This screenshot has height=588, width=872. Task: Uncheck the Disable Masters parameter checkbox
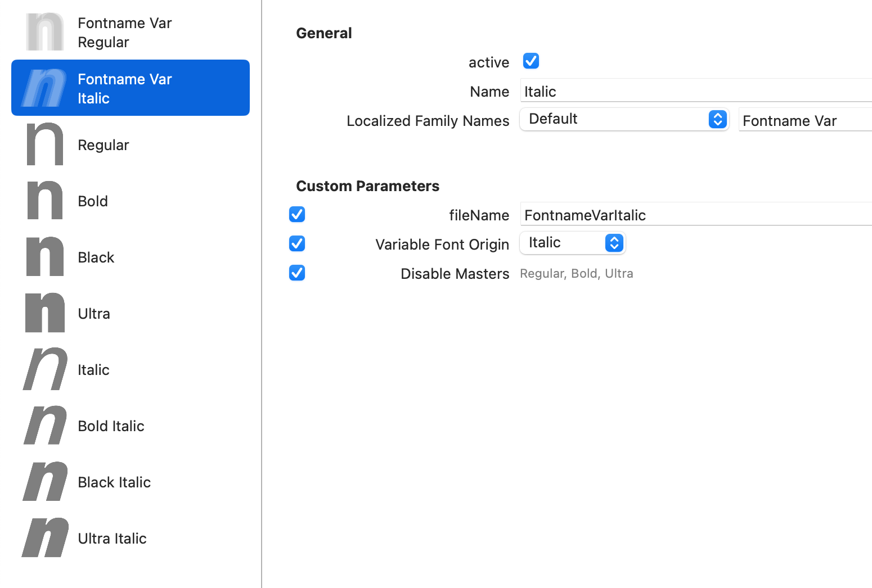(x=297, y=273)
